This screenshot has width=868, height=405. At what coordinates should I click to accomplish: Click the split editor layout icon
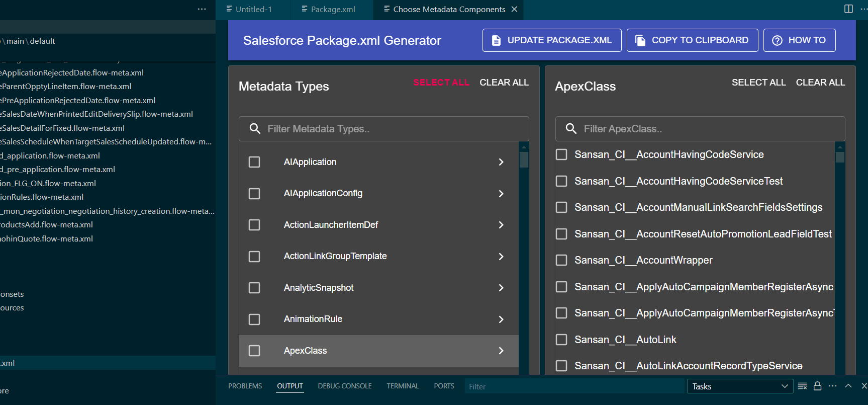coord(848,9)
